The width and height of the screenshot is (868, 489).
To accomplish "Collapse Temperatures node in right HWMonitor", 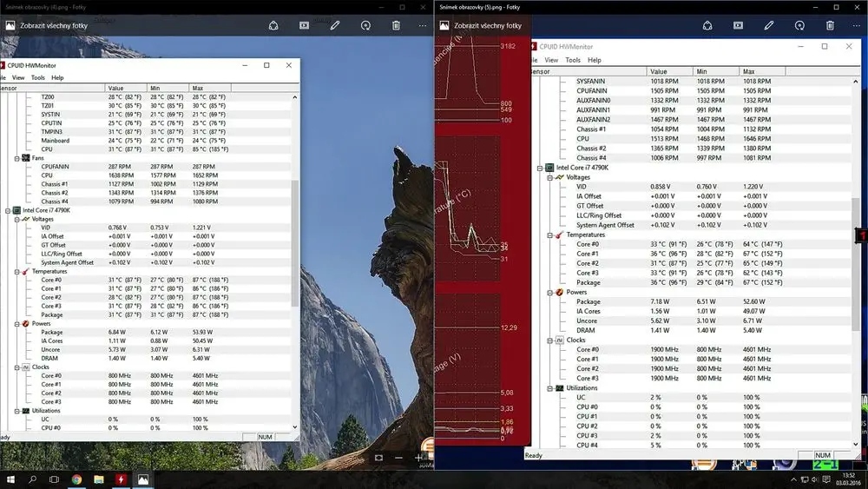I will point(549,235).
